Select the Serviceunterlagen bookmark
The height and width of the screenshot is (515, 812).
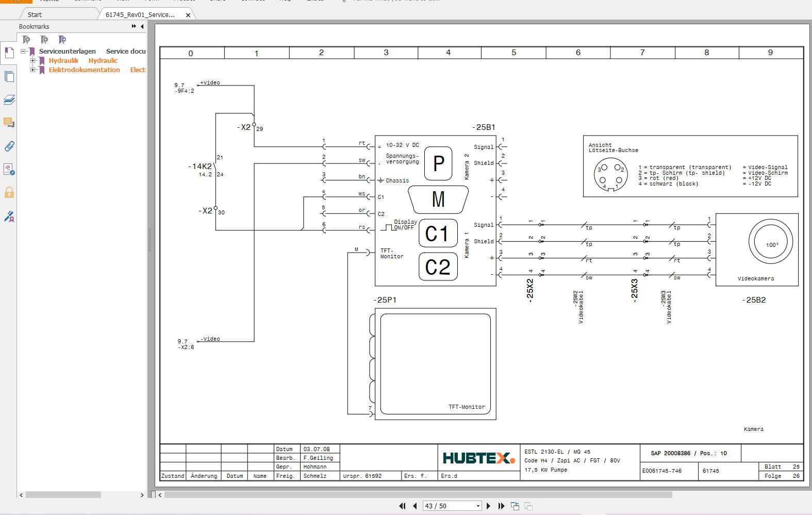click(x=67, y=51)
